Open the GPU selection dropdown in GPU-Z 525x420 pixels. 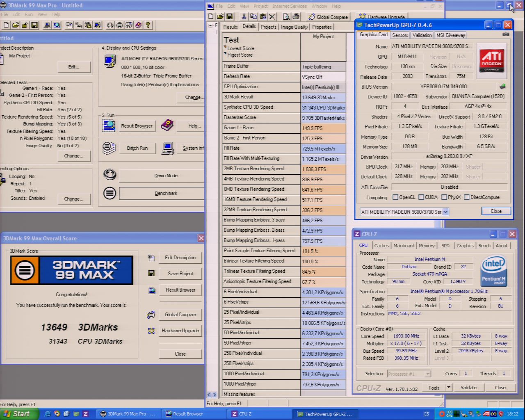445,212
